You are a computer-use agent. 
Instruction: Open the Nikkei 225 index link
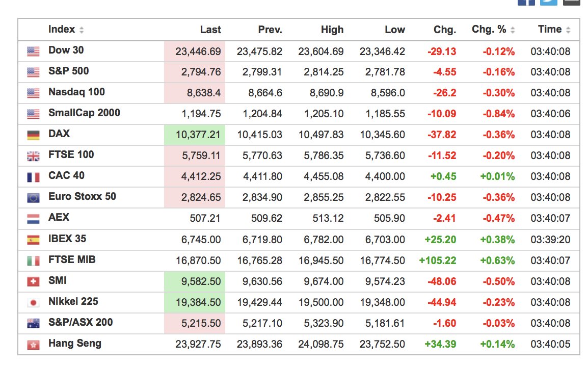(x=73, y=301)
